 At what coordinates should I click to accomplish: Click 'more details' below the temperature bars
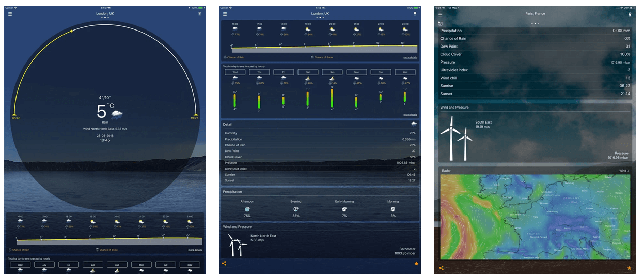point(410,114)
